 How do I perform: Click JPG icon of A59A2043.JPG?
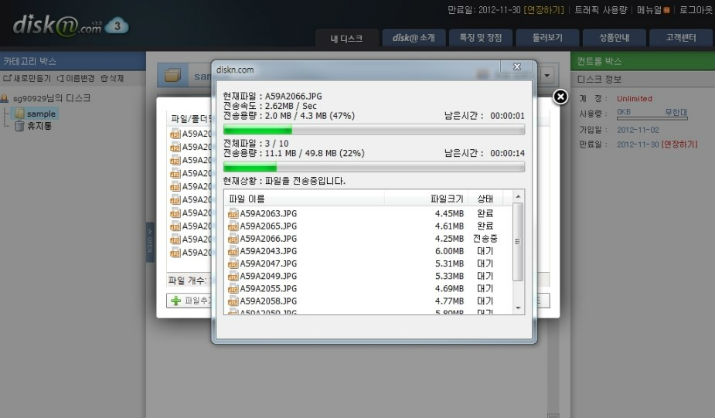click(x=233, y=251)
